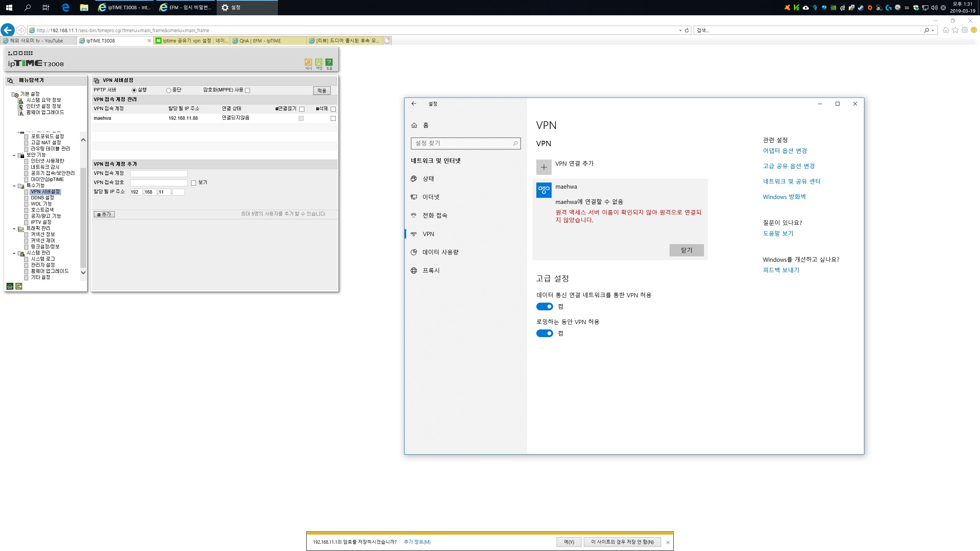The image size is (980, 551).
Task: Open the Edge browser taskbar icon
Action: [65, 7]
